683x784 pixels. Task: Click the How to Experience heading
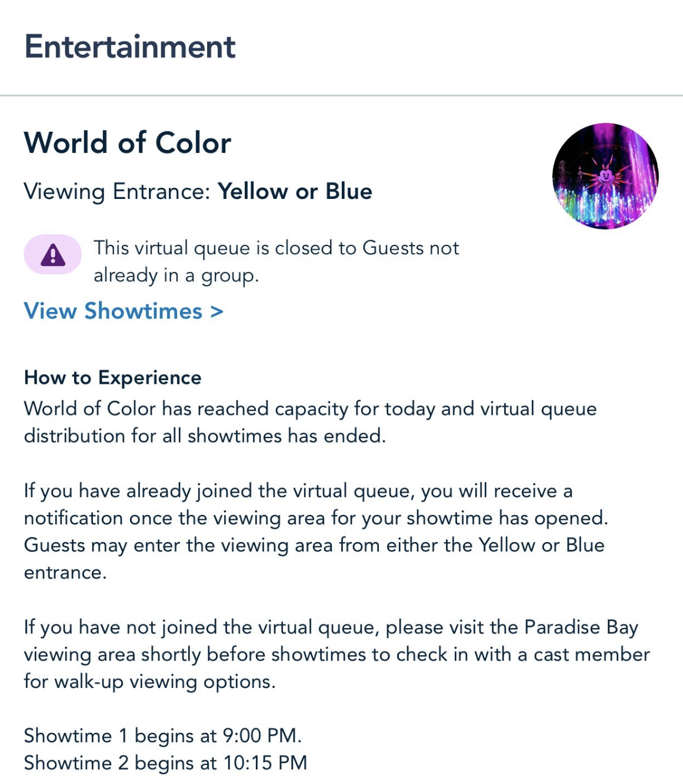click(113, 377)
